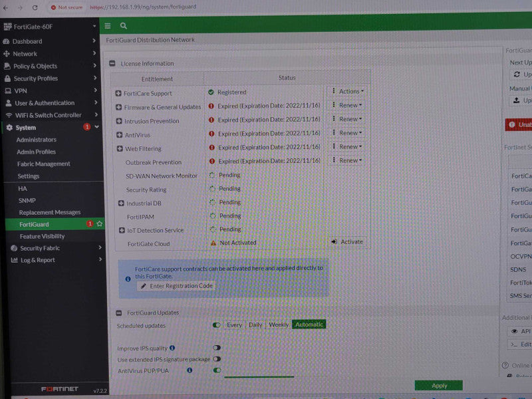Open the Actions dropdown for FortiCare Support
This screenshot has width=532, height=399.
(x=346, y=91)
